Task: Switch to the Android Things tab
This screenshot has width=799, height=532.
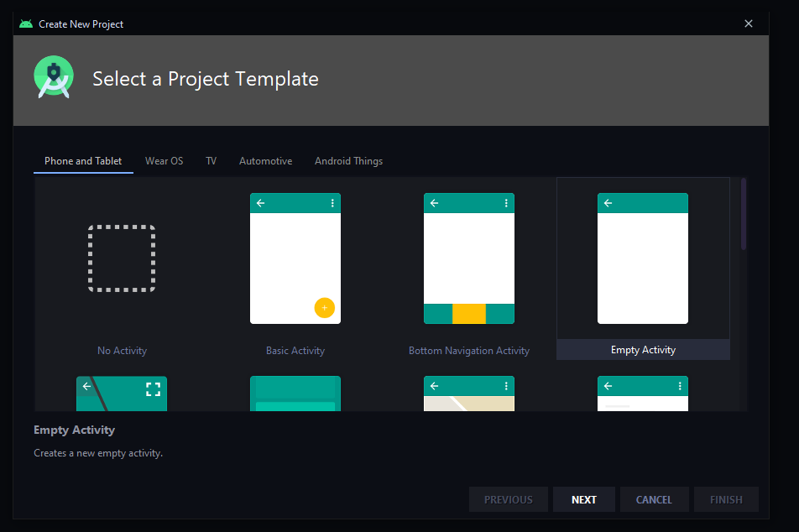Action: point(348,160)
